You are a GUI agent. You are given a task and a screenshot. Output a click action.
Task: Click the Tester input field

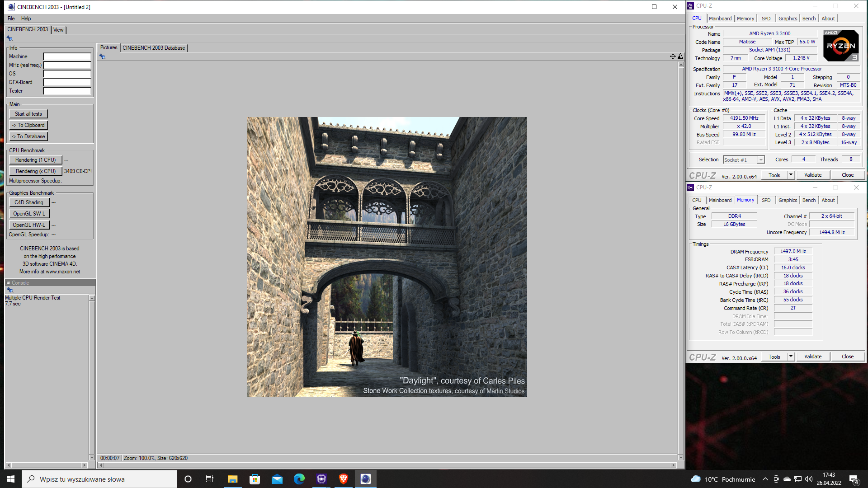(67, 91)
